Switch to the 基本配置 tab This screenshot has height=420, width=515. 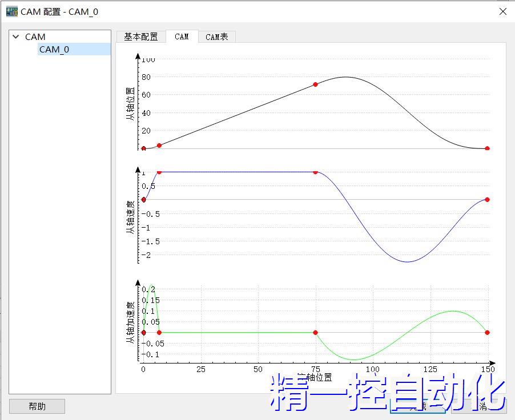coord(141,37)
